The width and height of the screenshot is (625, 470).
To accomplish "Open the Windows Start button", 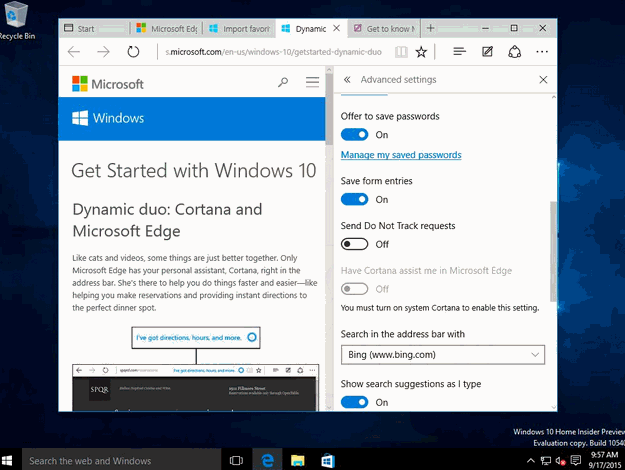I will (x=7, y=460).
